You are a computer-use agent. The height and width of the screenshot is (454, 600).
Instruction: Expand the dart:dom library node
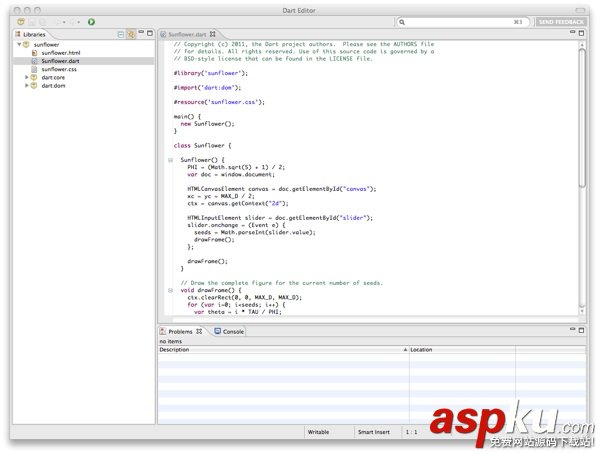[x=27, y=85]
